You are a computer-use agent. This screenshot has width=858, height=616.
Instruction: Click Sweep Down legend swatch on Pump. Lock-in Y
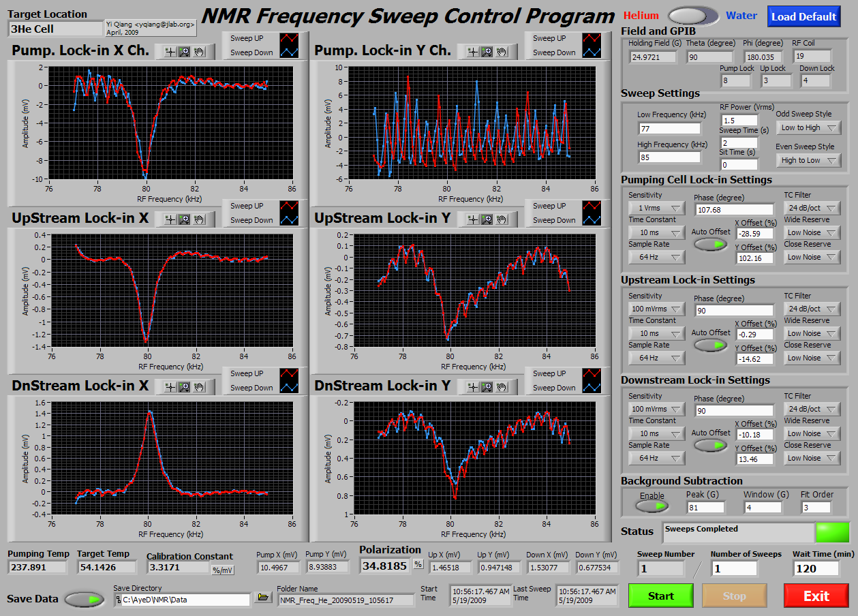(592, 52)
